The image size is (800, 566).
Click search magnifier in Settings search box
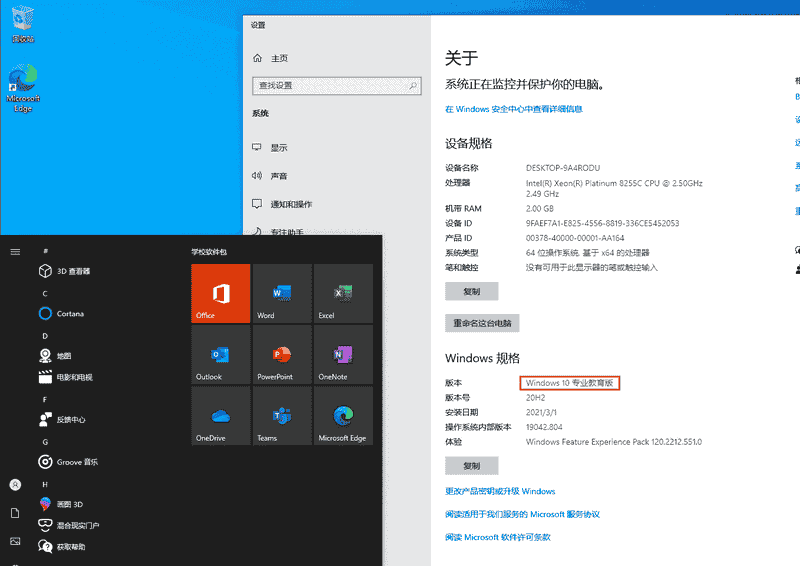tap(413, 86)
